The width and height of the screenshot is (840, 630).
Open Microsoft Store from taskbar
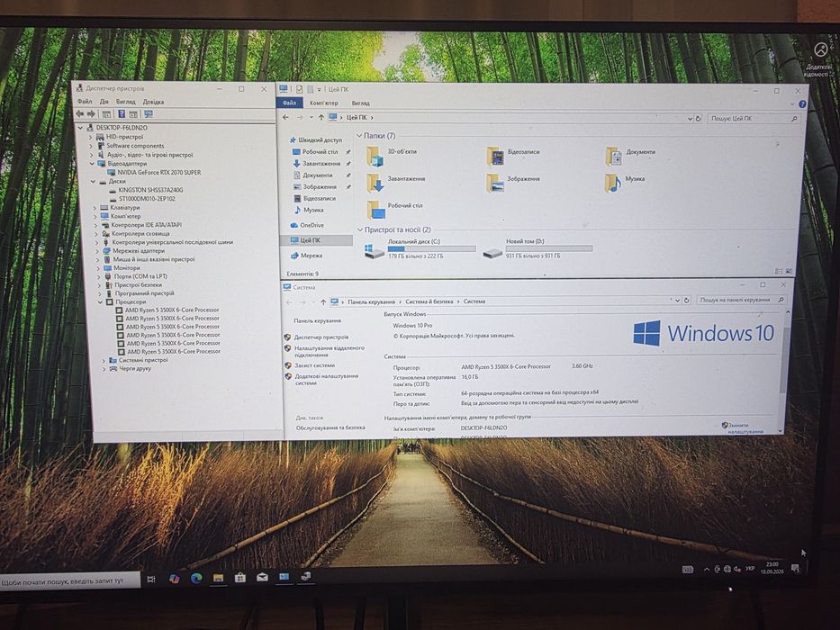click(240, 578)
